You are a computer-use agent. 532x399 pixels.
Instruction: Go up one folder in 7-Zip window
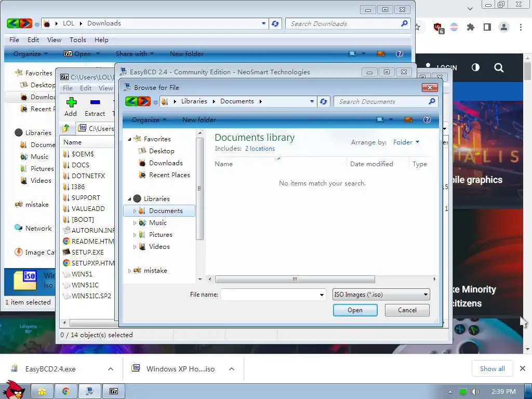(66, 128)
